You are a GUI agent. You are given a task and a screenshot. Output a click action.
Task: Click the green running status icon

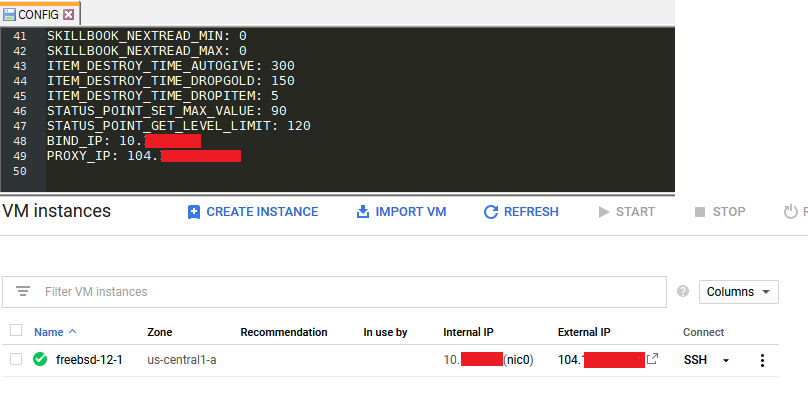(x=40, y=359)
